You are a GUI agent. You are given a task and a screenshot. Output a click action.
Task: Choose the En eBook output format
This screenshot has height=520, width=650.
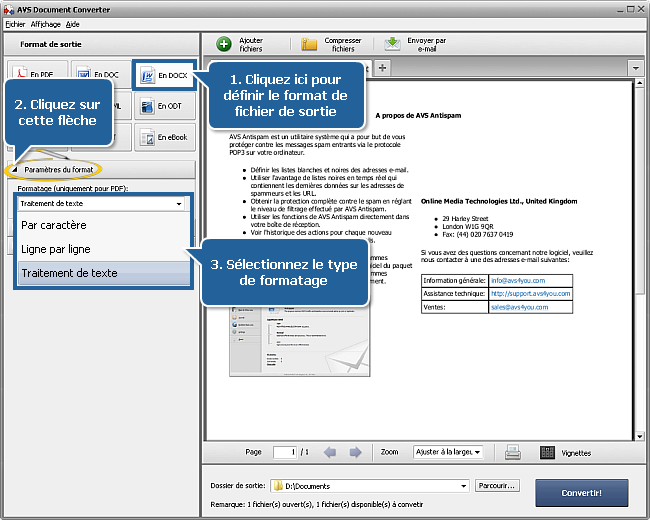point(162,138)
